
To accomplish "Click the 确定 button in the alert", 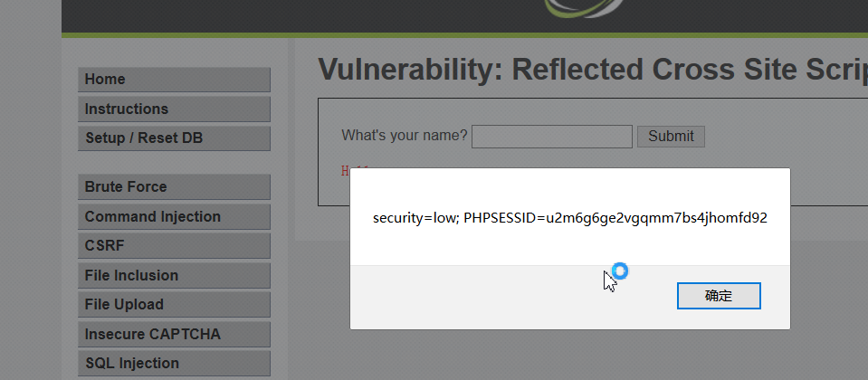I will point(719,296).
